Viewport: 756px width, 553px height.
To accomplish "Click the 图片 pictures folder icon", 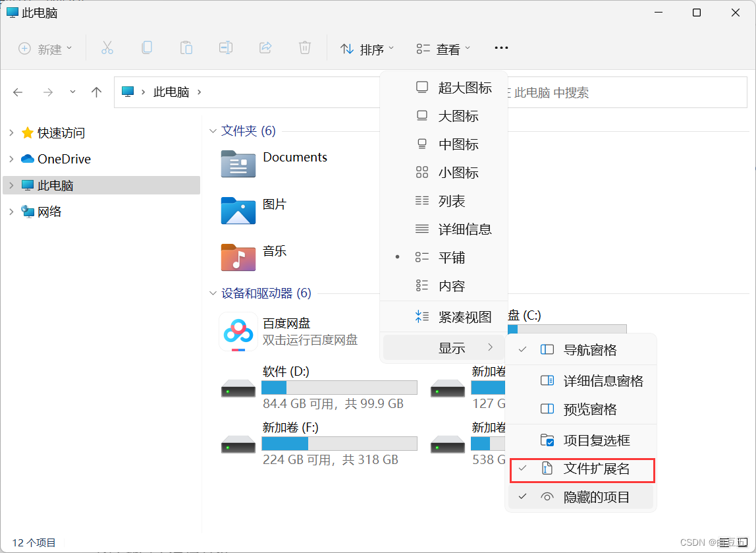I will tap(238, 210).
